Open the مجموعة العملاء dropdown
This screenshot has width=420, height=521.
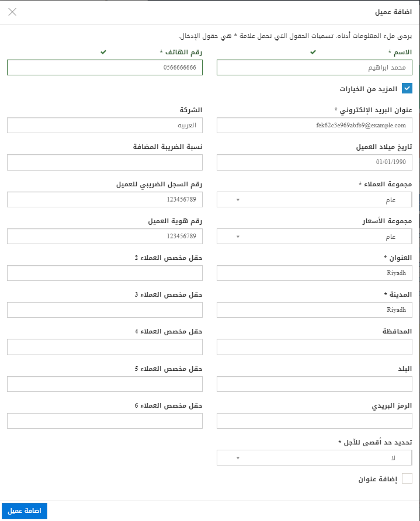314,200
